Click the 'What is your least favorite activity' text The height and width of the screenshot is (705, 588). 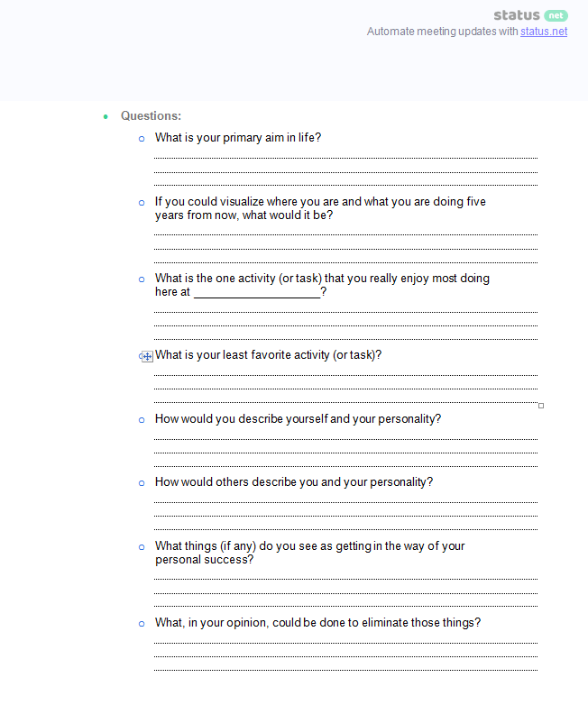tap(268, 355)
